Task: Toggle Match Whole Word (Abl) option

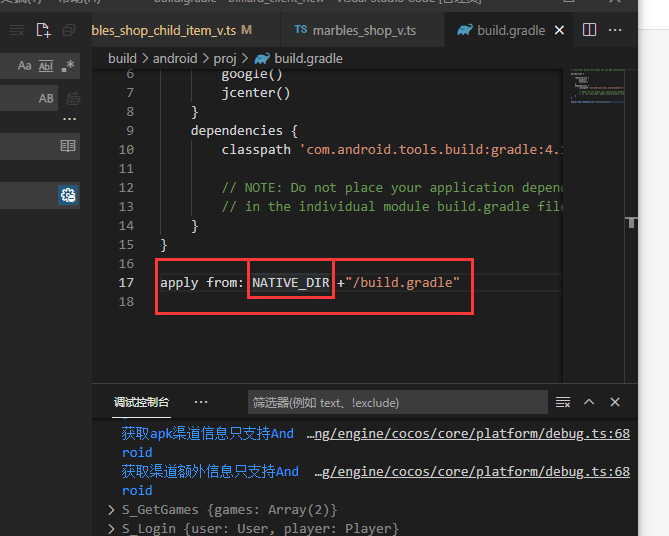Action: (x=46, y=66)
